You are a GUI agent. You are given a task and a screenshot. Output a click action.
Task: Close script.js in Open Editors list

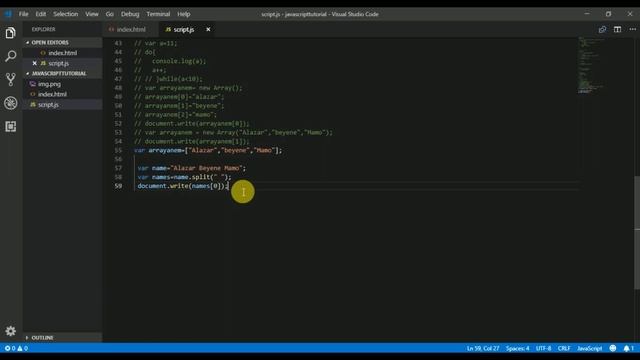coord(35,63)
